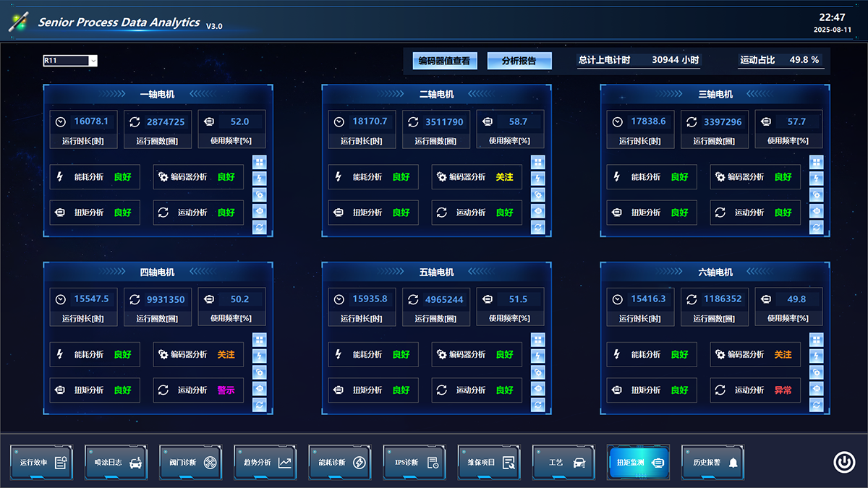Click 编码器分析 关注 row in 六轴电机
Viewport: 868px width, 488px height.
[x=755, y=355]
